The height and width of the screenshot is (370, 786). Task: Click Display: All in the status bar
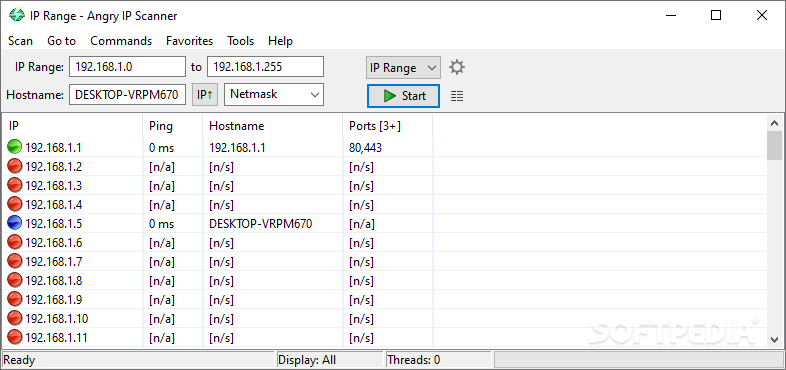click(x=307, y=360)
